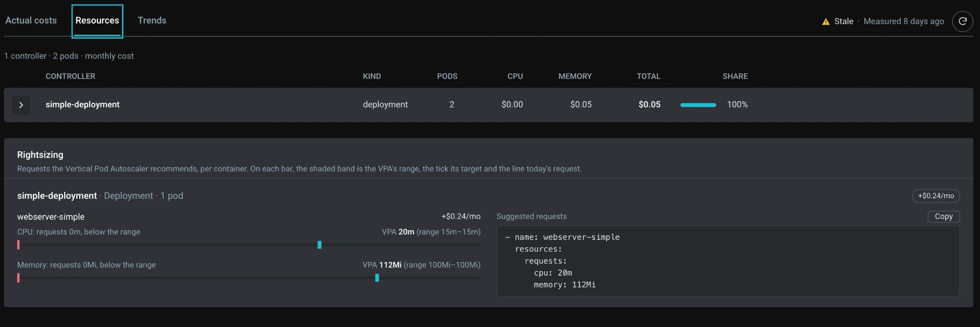Click the refresh measurement icon
Image resolution: width=980 pixels, height=327 pixels.
[x=962, y=21]
